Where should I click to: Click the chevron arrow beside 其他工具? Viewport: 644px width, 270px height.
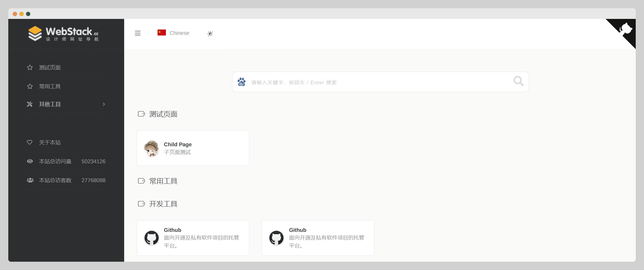(104, 104)
